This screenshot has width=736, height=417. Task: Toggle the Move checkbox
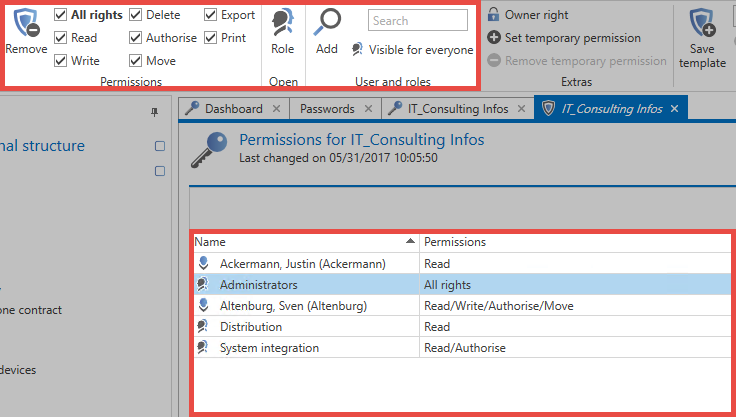point(135,61)
